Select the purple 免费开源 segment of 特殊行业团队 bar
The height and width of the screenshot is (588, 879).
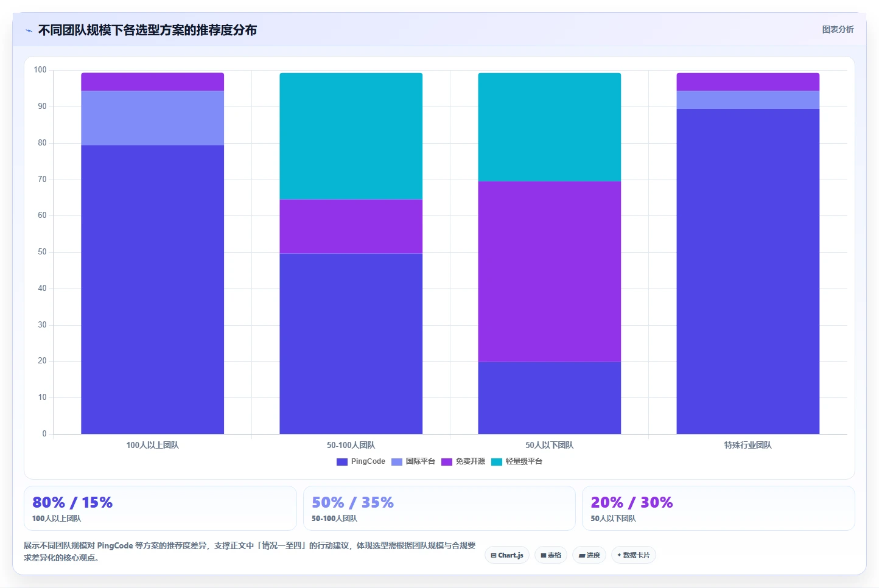[748, 82]
